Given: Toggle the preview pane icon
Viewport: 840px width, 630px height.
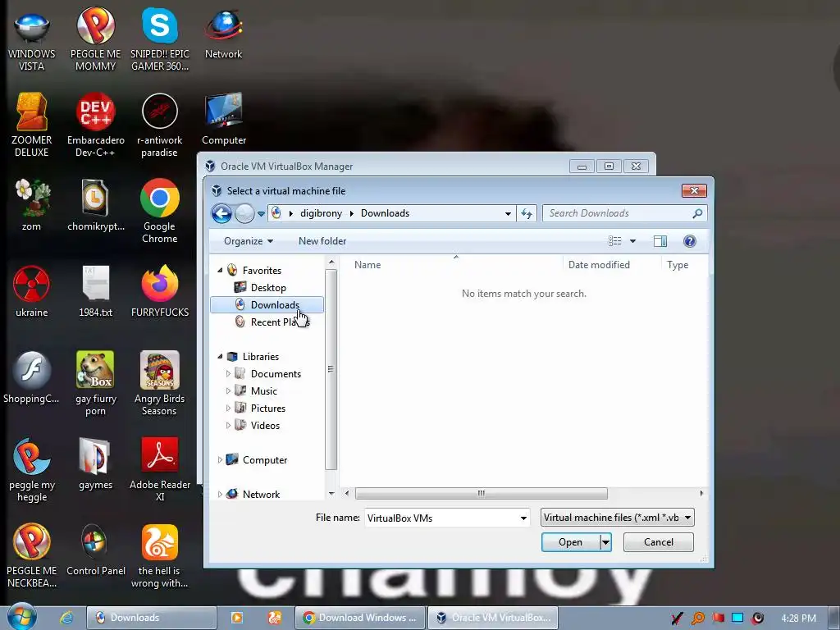Looking at the screenshot, I should coord(660,242).
